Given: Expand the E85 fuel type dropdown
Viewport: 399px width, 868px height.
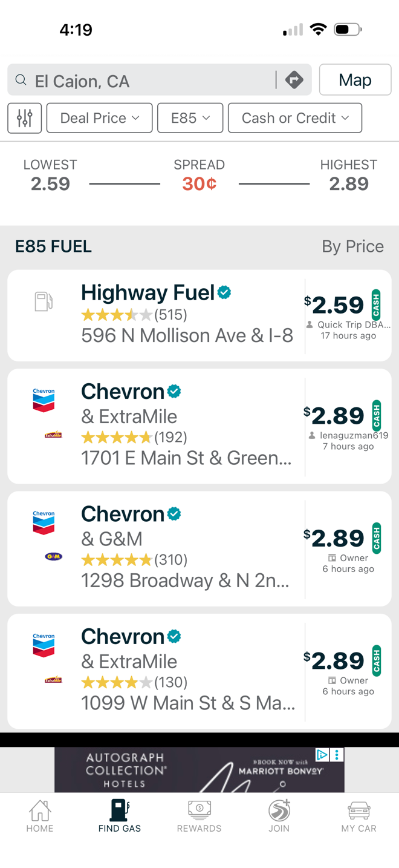Looking at the screenshot, I should pyautogui.click(x=190, y=118).
